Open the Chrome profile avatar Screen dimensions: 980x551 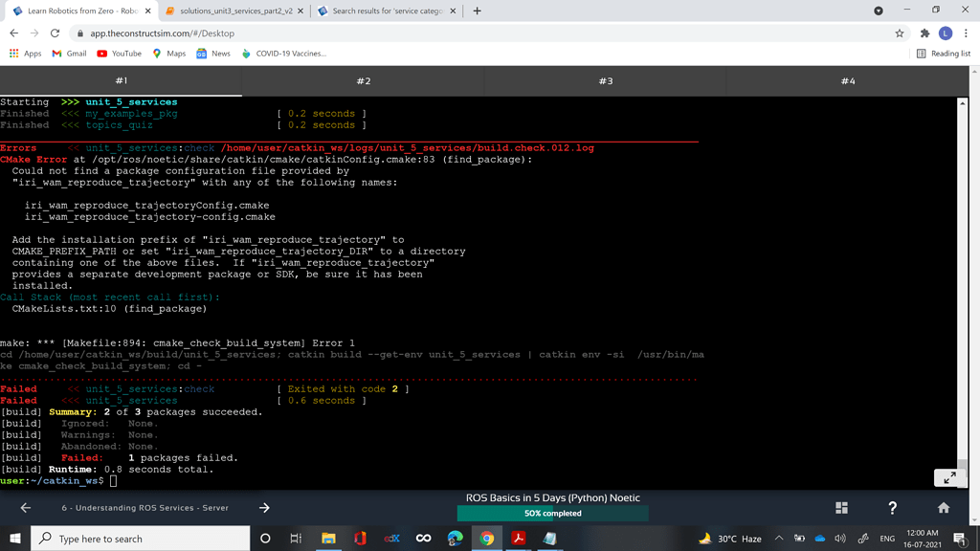(x=947, y=32)
